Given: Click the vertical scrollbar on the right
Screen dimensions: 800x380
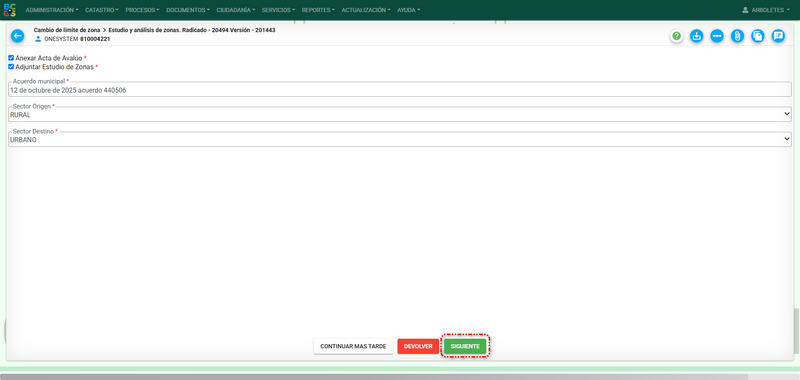Looking at the screenshot, I should point(796,330).
